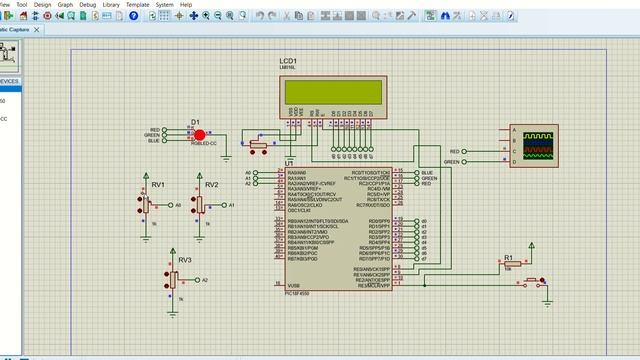This screenshot has height=360, width=640.
Task: Open the packaging tool icon
Action: pos(400,16)
